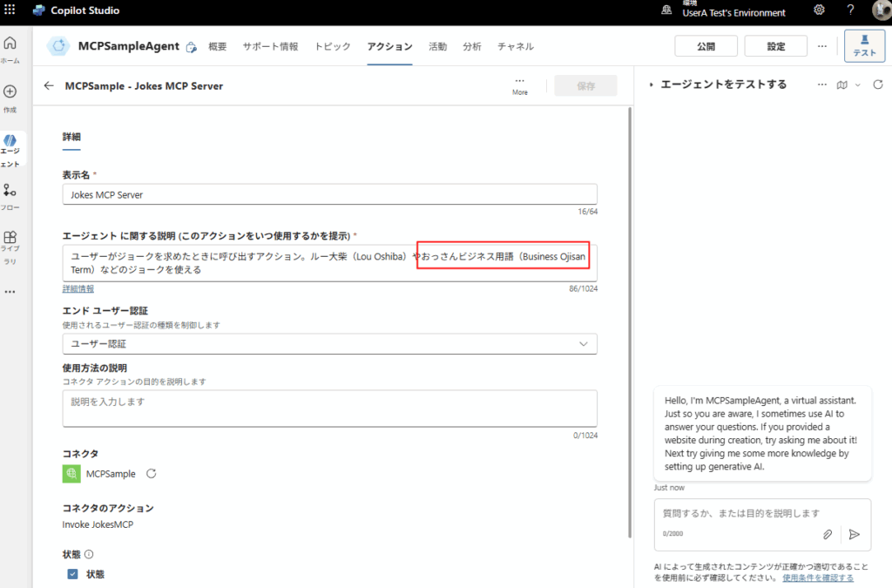Click the Invoke JokesMCP action text

click(x=98, y=524)
